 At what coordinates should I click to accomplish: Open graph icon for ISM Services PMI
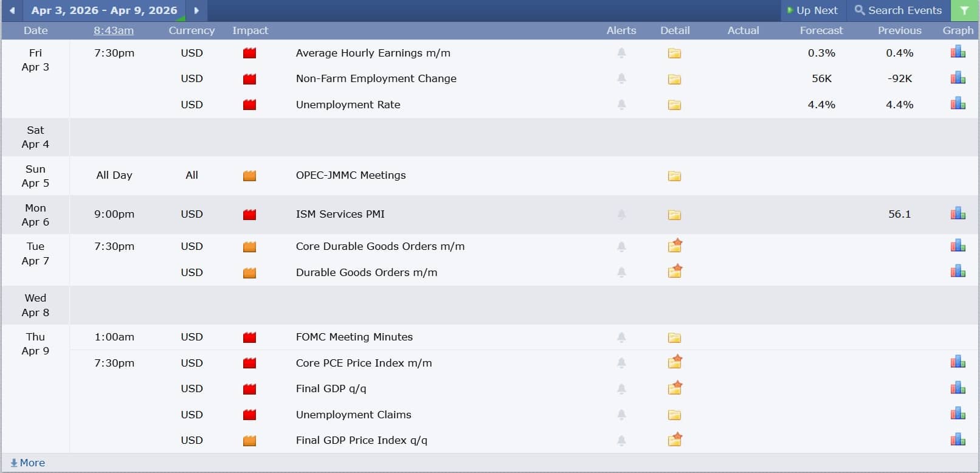[958, 213]
